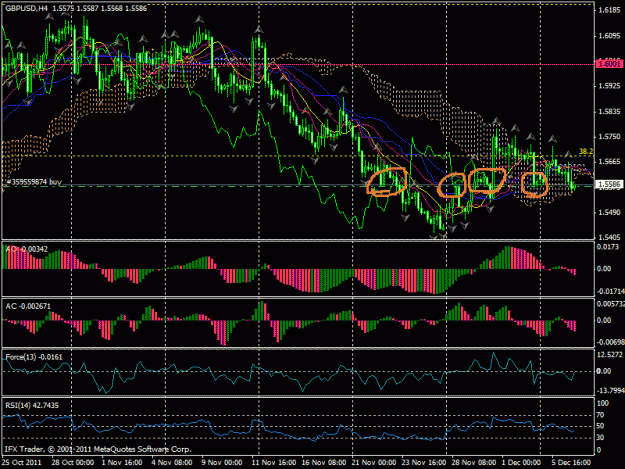Click the 9 Nov 00:00 time label
The image size is (625, 469).
tap(222, 463)
